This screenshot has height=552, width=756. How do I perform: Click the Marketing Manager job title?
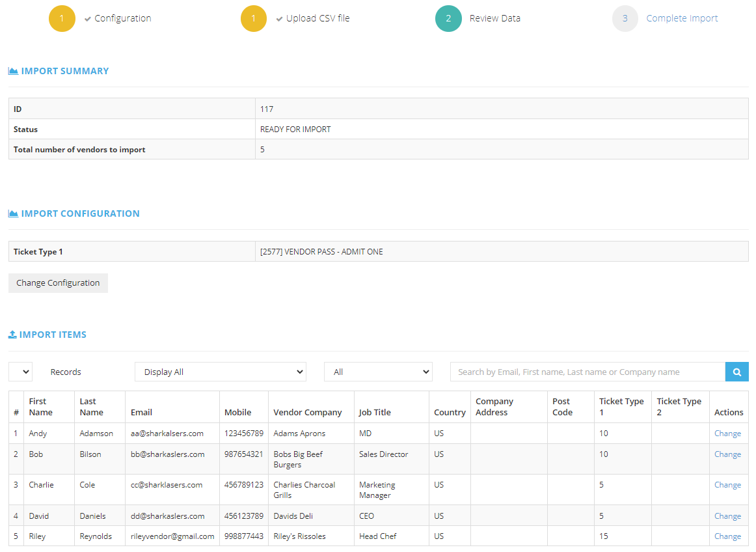pos(377,490)
